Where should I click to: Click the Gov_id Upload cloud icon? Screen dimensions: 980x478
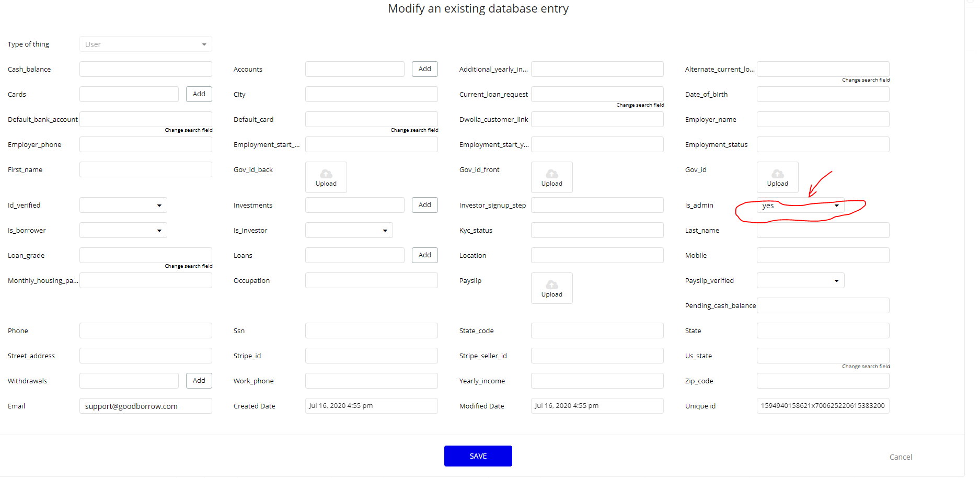pos(777,174)
